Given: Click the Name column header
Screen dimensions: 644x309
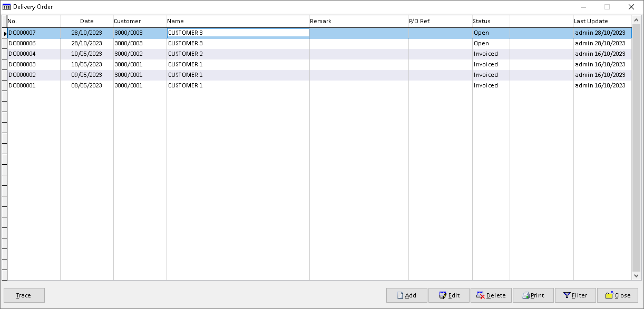Looking at the screenshot, I should (x=238, y=21).
